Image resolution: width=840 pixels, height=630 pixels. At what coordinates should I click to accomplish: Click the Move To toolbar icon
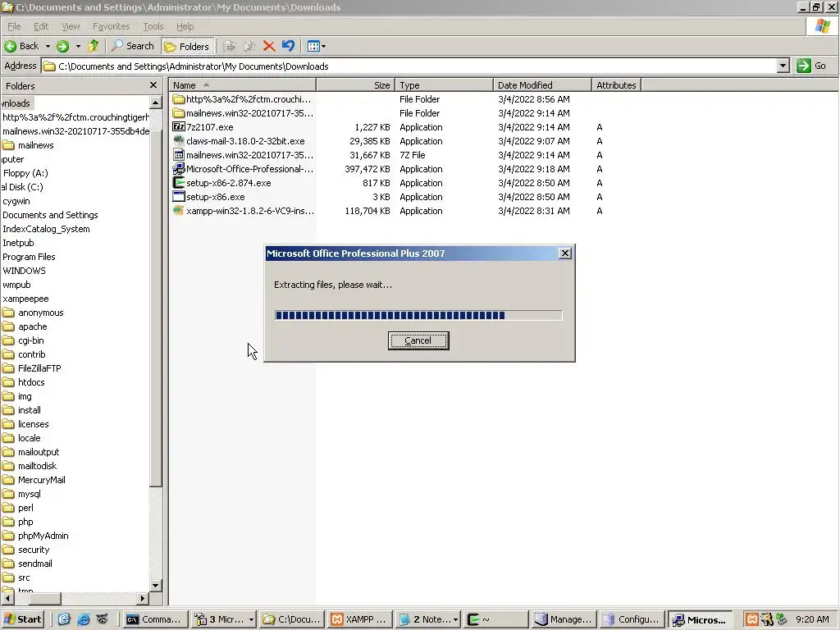pos(230,46)
